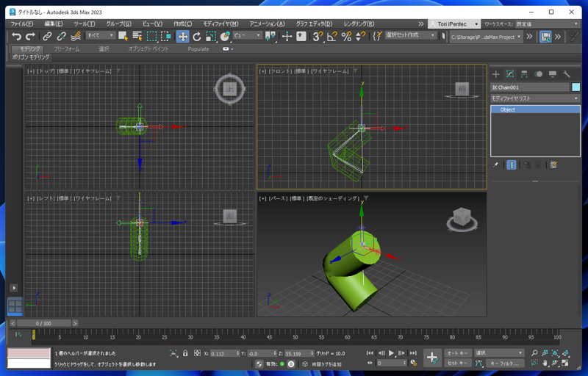Click the セット キー set key button

(457, 363)
